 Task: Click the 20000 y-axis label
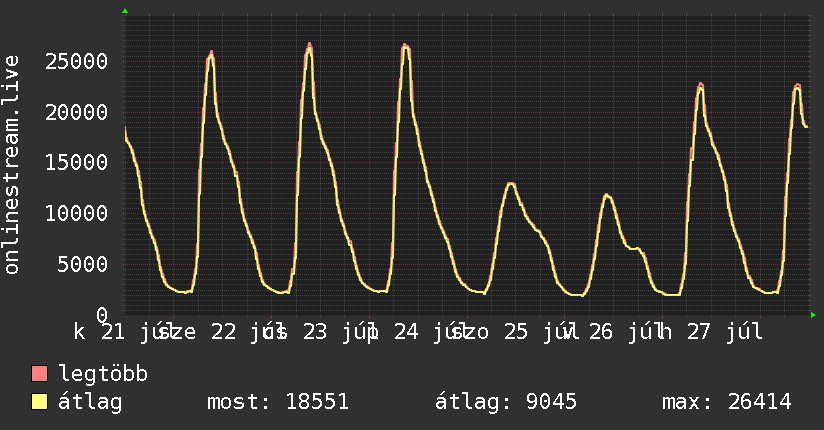click(76, 112)
